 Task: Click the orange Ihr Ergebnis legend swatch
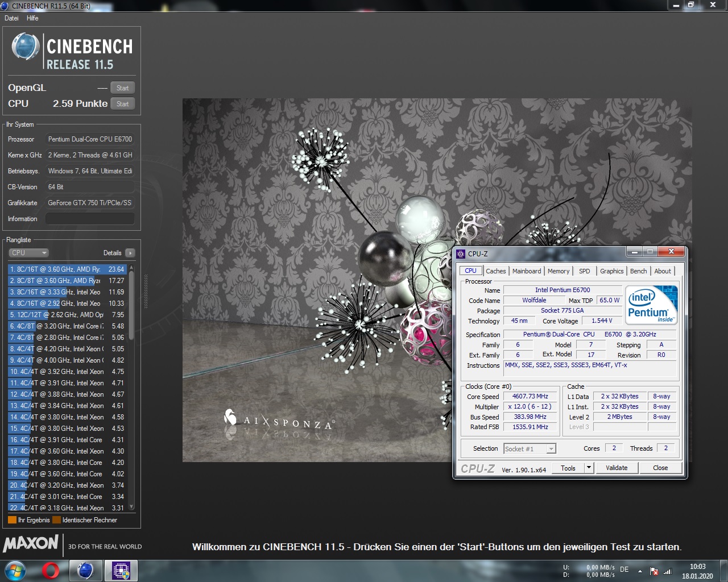pos(12,520)
